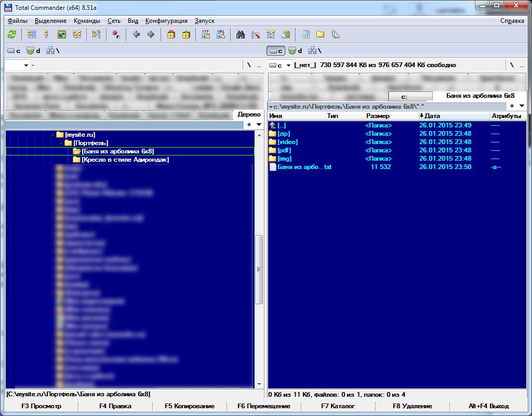This screenshot has width=532, height=416.
Task: Open the multi-rename tool icon
Action: (x=256, y=34)
